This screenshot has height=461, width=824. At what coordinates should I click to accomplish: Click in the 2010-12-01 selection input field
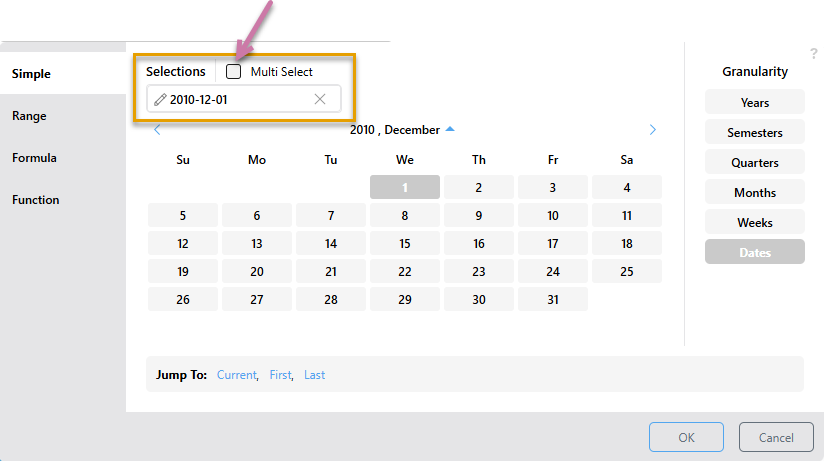click(244, 99)
